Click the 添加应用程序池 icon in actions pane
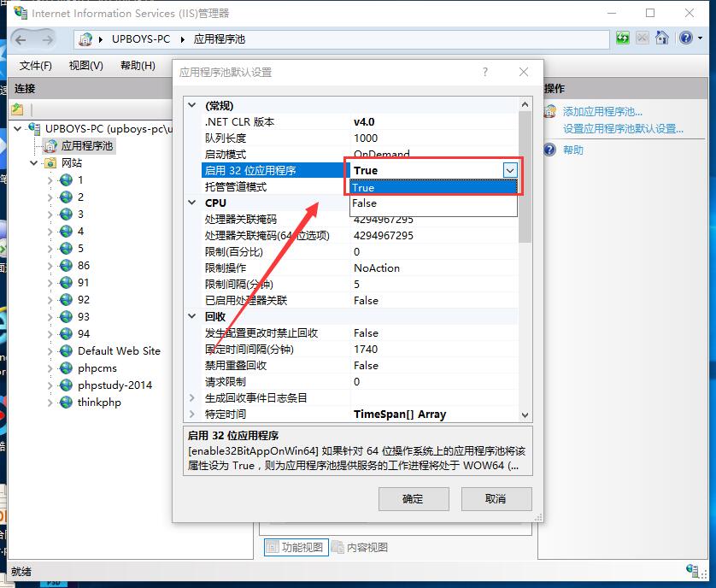716x588 pixels. coord(550,111)
